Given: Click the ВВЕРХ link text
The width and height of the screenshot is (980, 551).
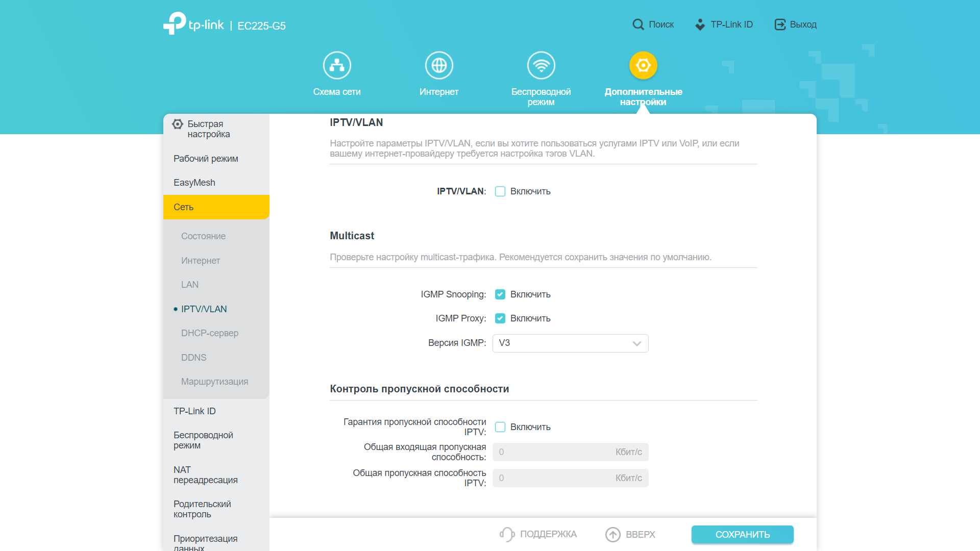Looking at the screenshot, I should click(640, 535).
